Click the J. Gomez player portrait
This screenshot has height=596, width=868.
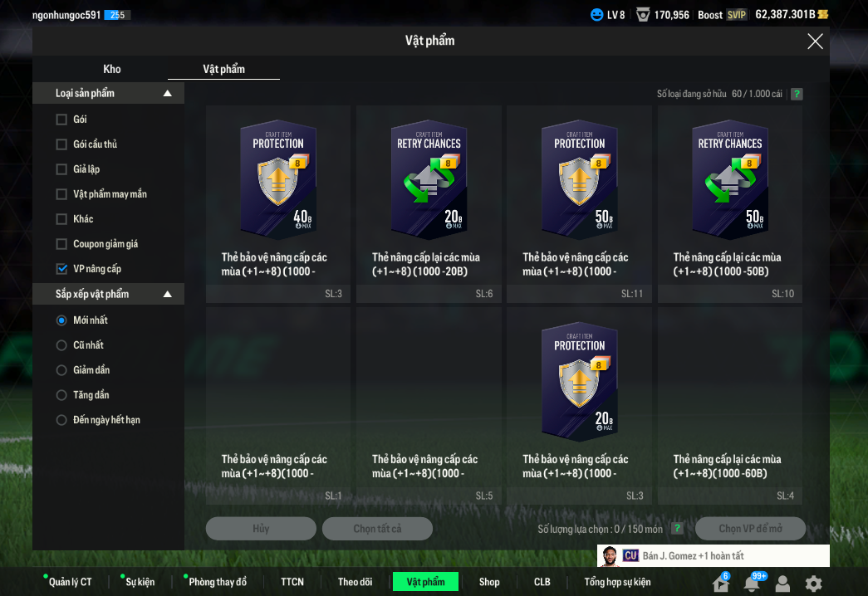(610, 556)
